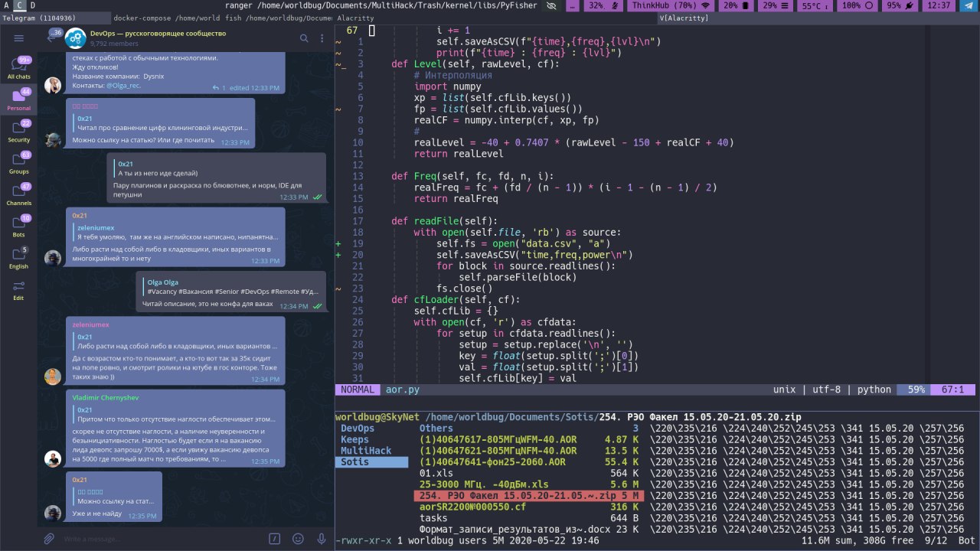The height and width of the screenshot is (551, 980).
Task: Attach a file with the paperclip icon
Action: 49,539
